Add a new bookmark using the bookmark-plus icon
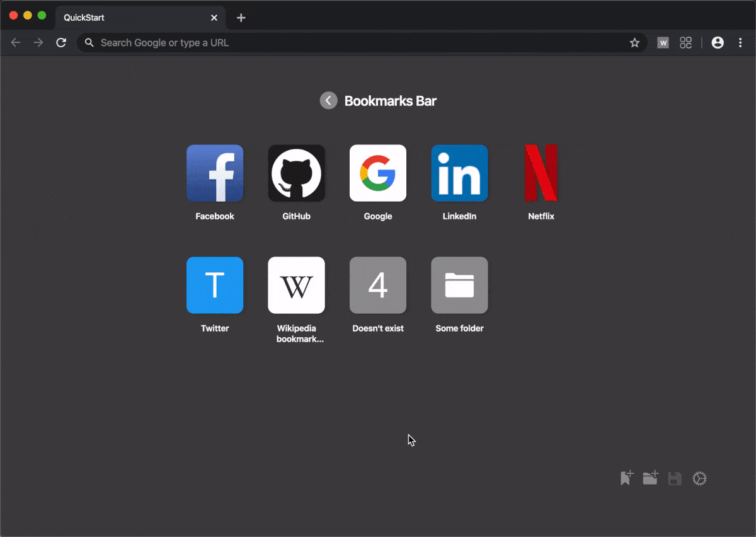Screen dimensions: 756x537 coord(626,478)
